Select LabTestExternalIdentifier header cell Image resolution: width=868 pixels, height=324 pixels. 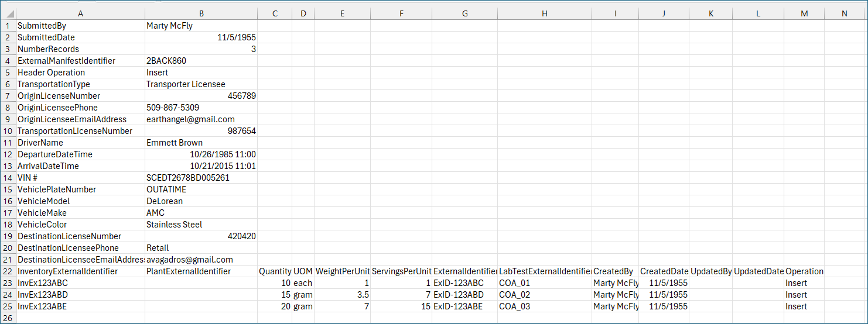click(545, 271)
